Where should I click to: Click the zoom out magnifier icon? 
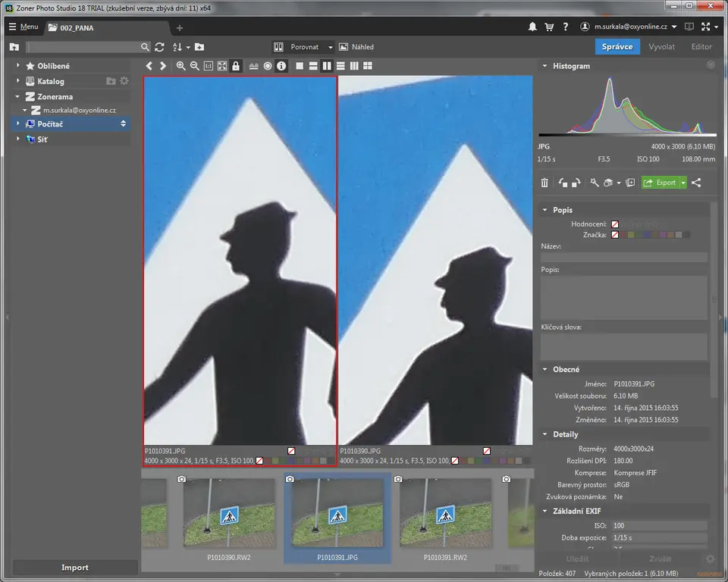(194, 66)
